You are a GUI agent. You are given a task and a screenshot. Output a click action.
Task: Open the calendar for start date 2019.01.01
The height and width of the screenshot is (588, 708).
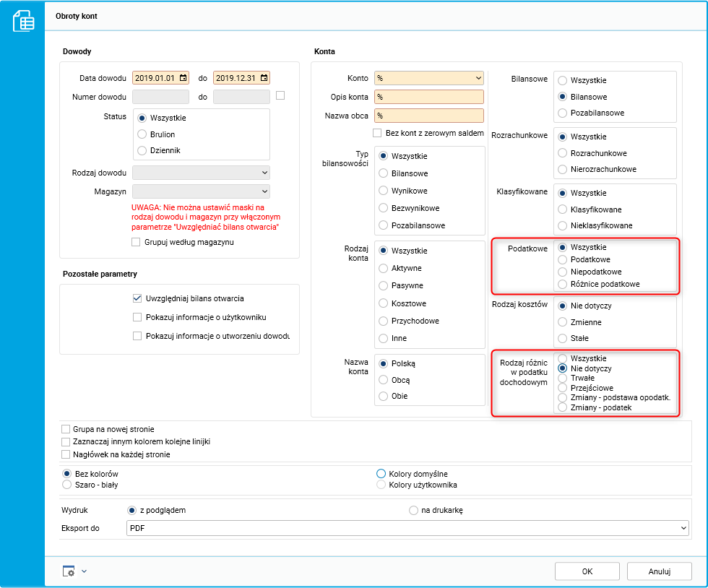[184, 78]
